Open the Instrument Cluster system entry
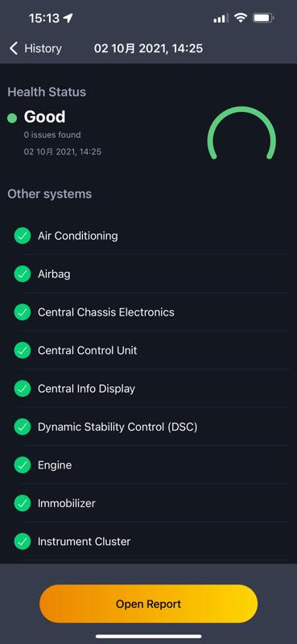 [148, 541]
